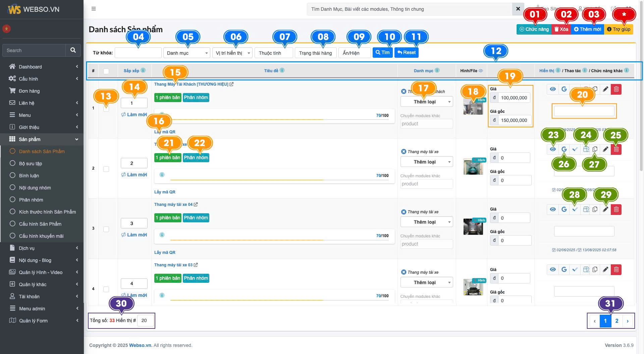Open the "Danh mục" filter dropdown
This screenshot has width=644, height=354.
pos(186,53)
